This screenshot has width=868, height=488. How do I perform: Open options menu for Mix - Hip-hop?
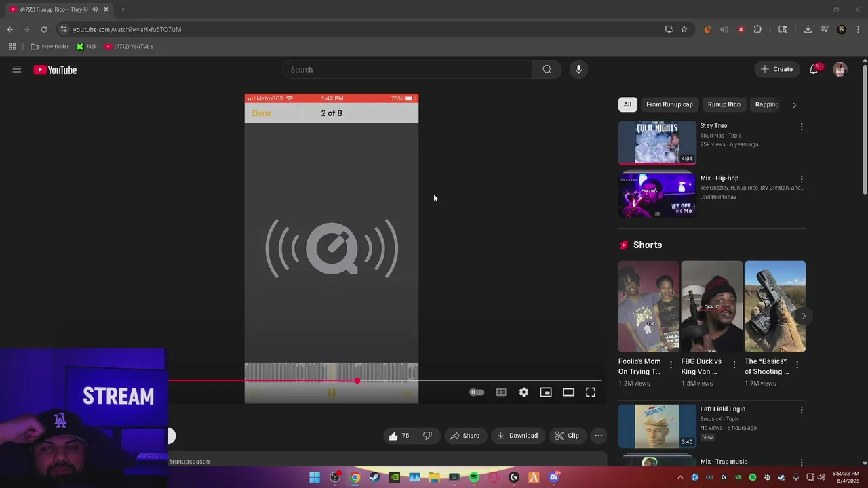pos(802,180)
